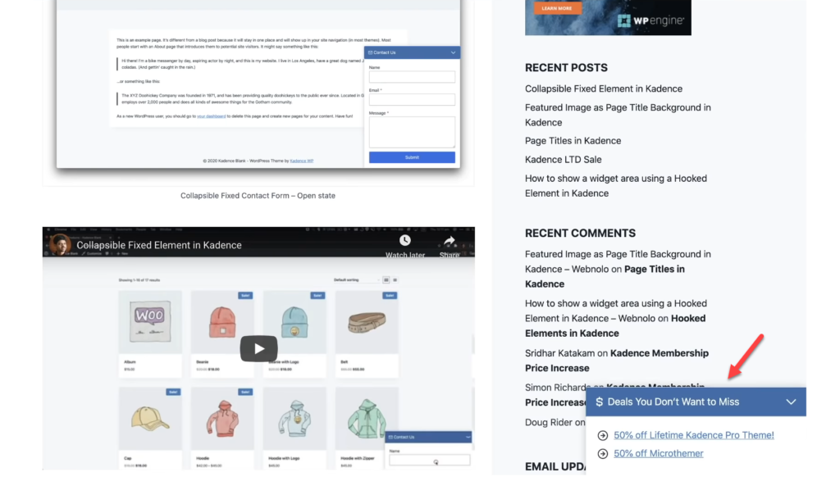Image resolution: width=840 pixels, height=504 pixels.
Task: Open 50% off Lifetime Kadence Pro Theme link
Action: point(694,435)
